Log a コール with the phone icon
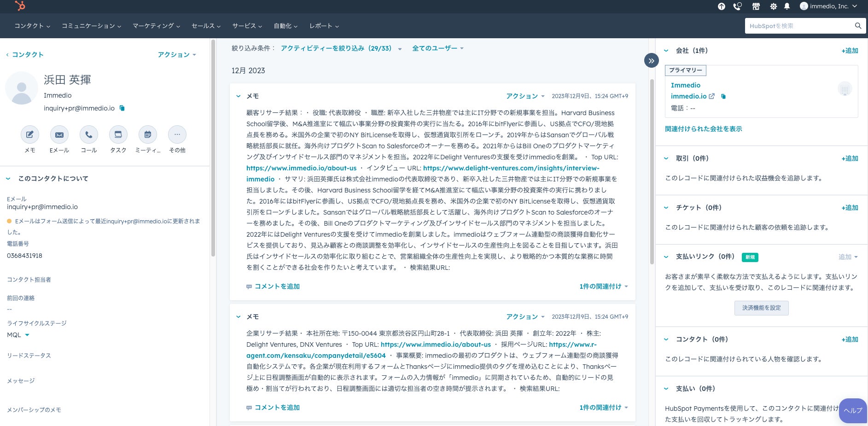868x426 pixels. (89, 134)
